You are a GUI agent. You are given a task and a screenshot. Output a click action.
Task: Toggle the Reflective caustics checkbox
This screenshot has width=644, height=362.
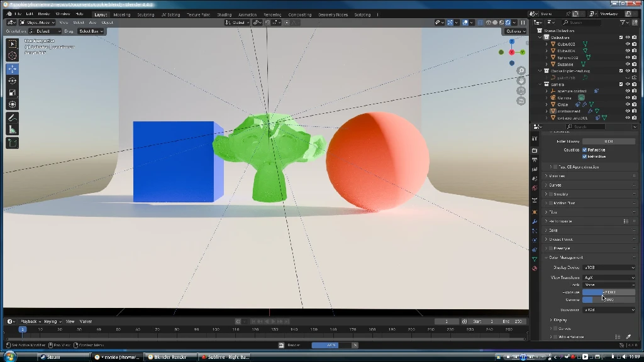pyautogui.click(x=584, y=150)
